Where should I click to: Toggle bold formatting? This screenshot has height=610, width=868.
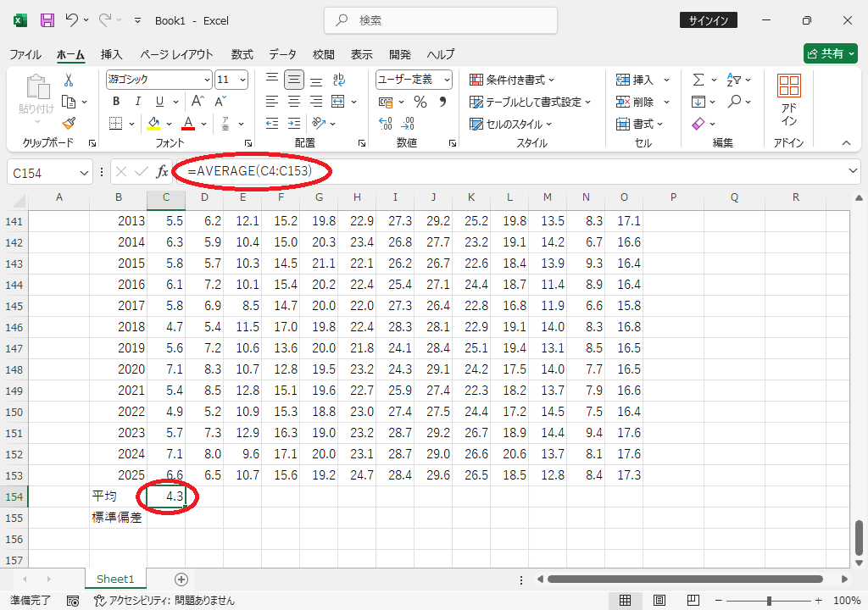(x=115, y=102)
